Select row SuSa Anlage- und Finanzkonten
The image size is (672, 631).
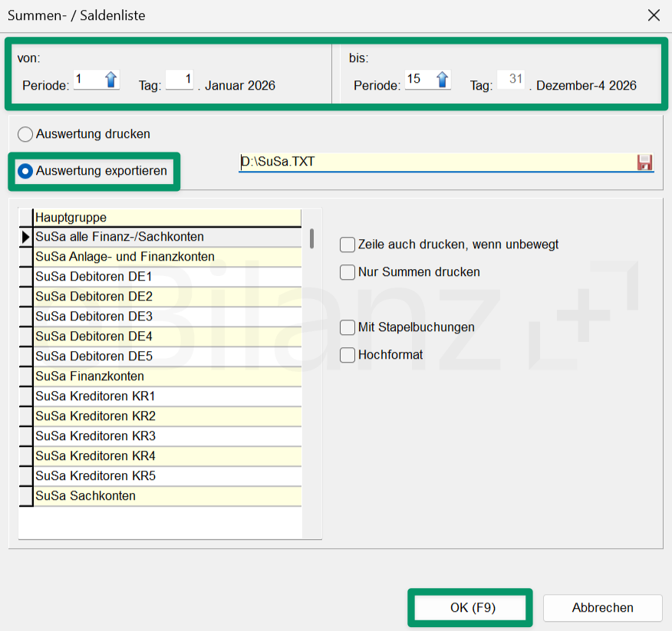[167, 257]
